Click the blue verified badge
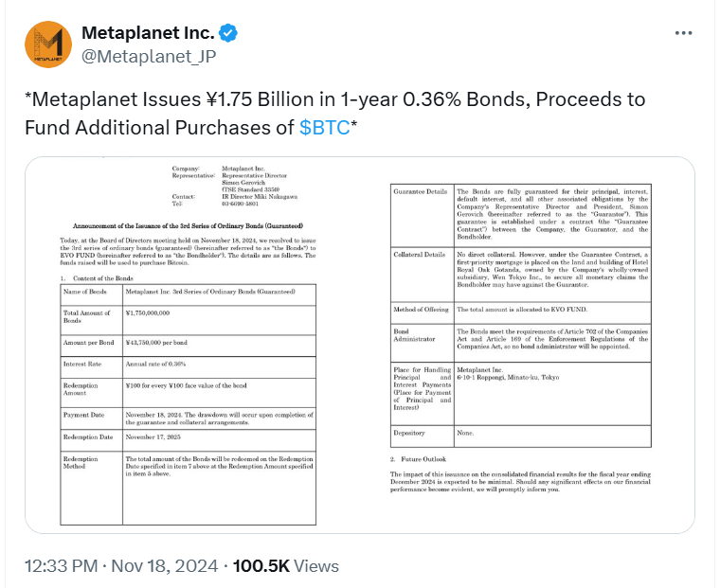The image size is (720, 588). pos(227,33)
